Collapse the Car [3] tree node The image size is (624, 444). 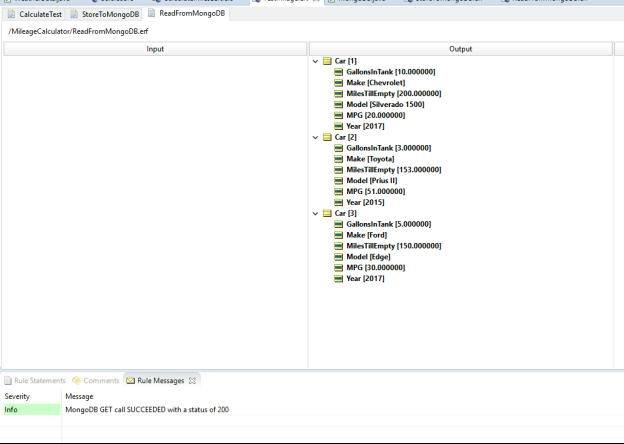pos(316,213)
